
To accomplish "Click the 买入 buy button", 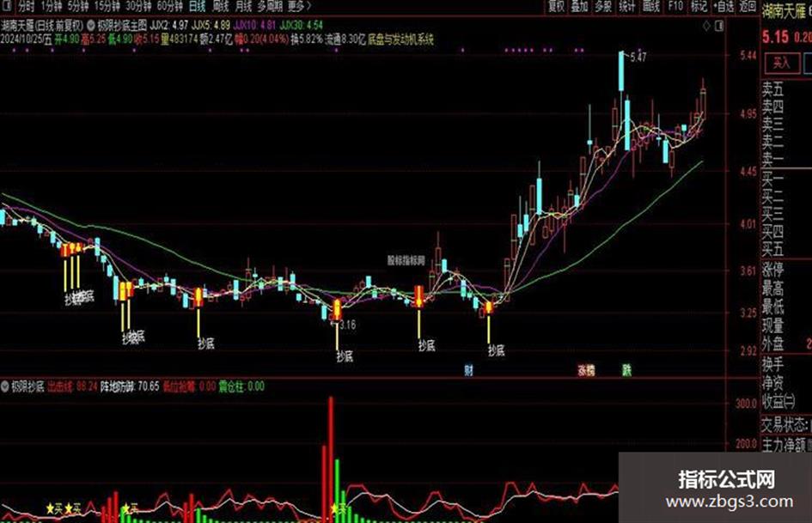I will pos(781,64).
